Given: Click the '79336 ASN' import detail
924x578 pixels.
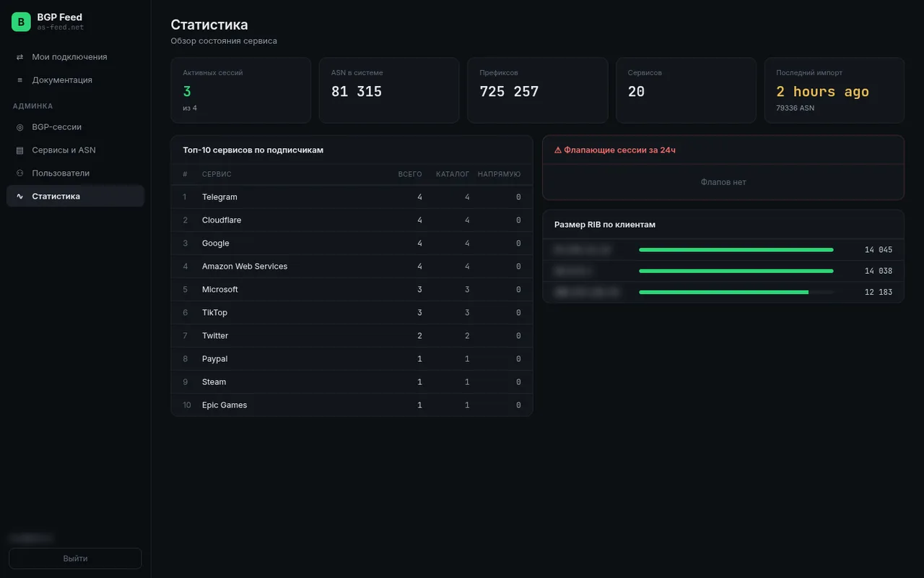Looking at the screenshot, I should point(795,108).
